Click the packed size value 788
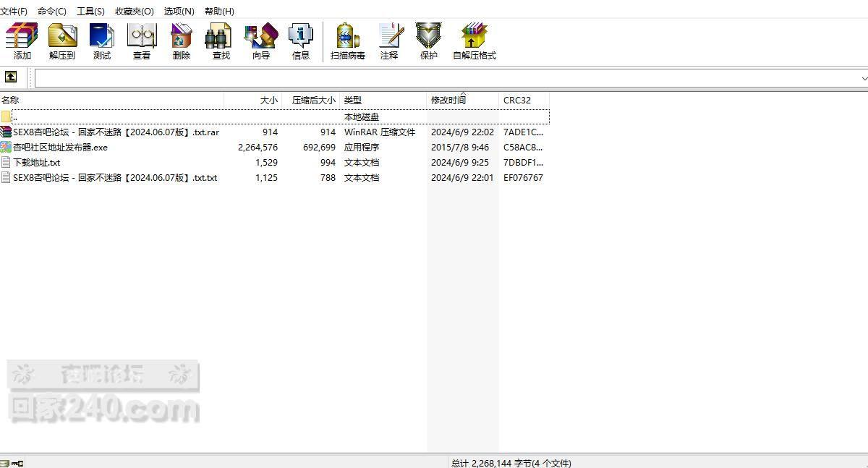This screenshot has width=868, height=468. [x=328, y=178]
